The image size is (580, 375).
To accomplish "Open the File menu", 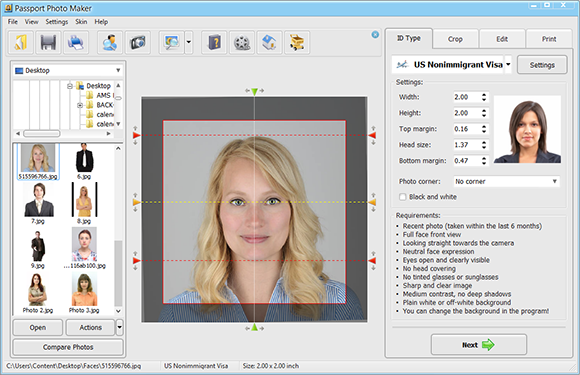I will (x=13, y=22).
